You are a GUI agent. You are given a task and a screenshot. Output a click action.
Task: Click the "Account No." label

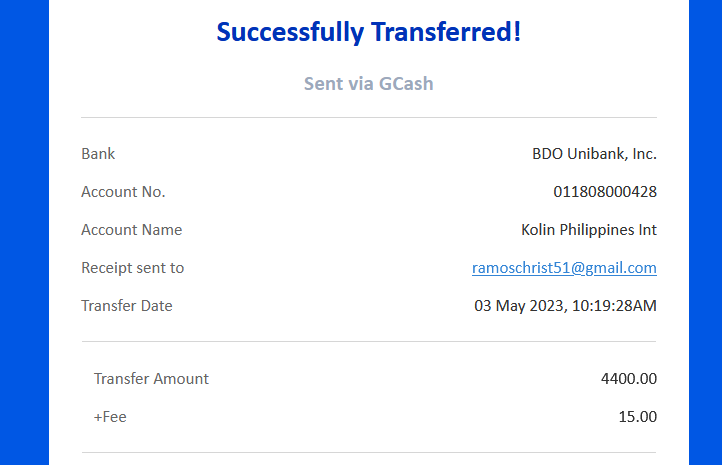(123, 192)
